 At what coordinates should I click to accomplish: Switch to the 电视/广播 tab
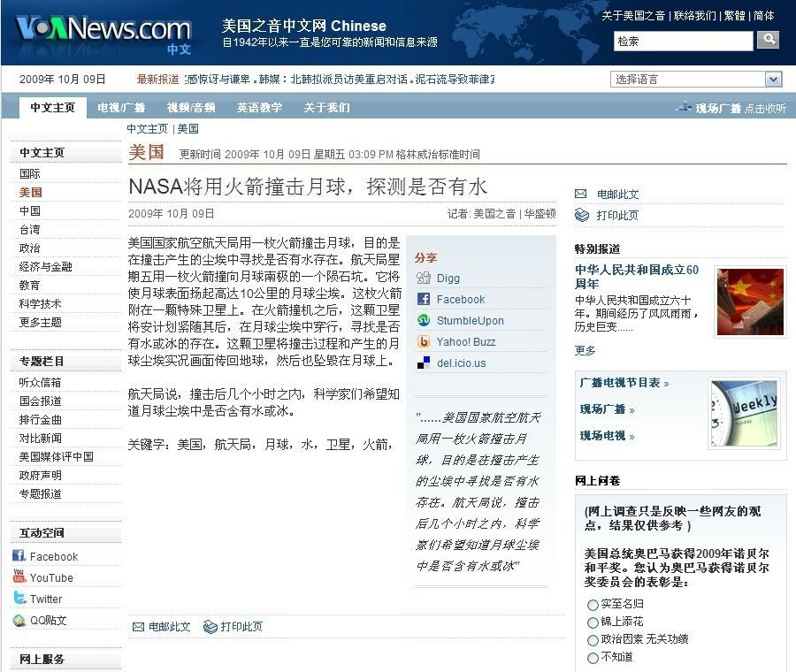click(x=121, y=108)
